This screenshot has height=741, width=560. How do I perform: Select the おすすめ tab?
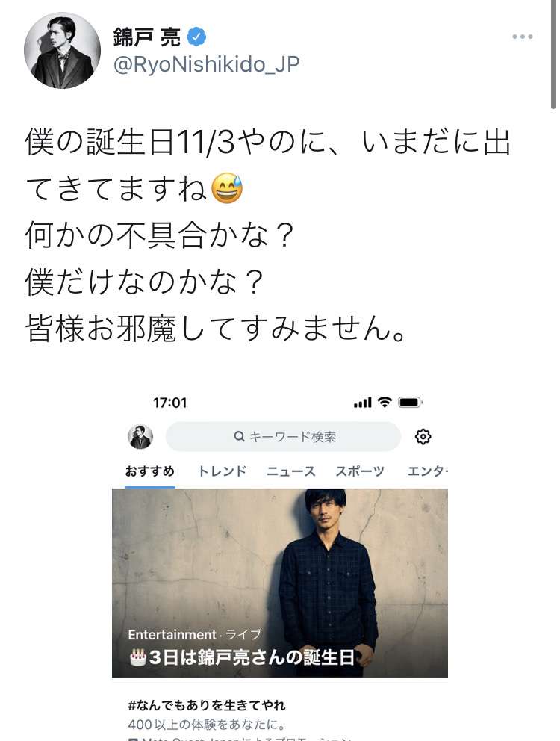(150, 471)
